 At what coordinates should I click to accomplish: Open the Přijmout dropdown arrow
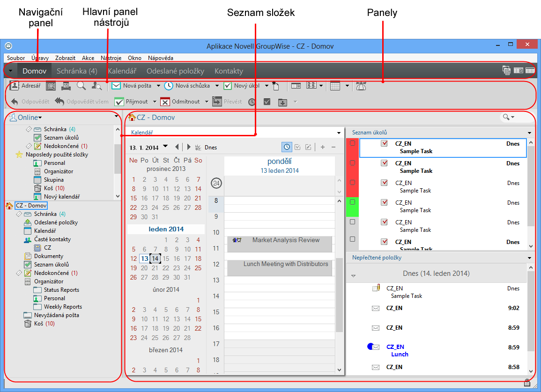pos(155,102)
